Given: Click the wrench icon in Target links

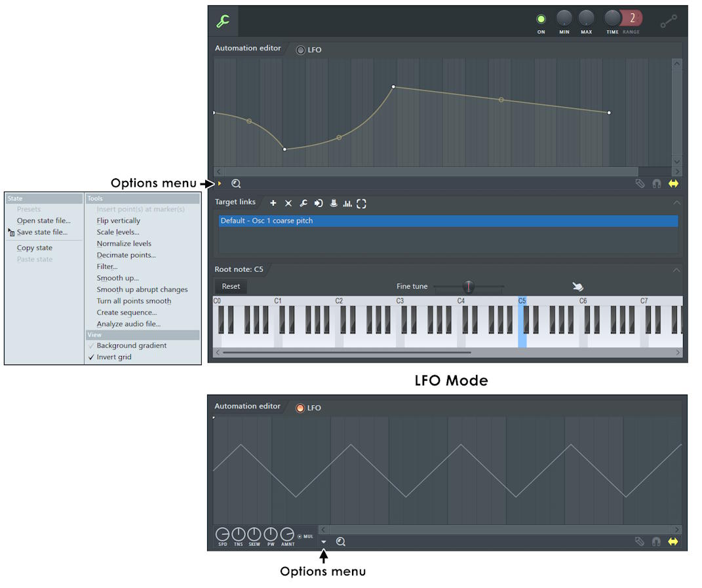Looking at the screenshot, I should [x=303, y=204].
